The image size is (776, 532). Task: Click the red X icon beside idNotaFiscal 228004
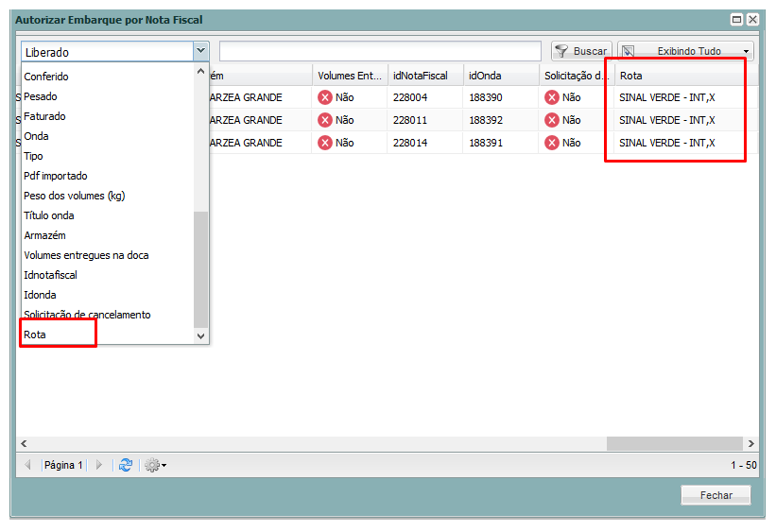324,97
